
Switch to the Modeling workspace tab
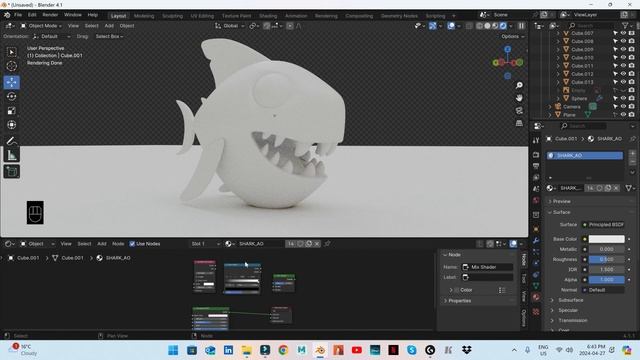(144, 16)
